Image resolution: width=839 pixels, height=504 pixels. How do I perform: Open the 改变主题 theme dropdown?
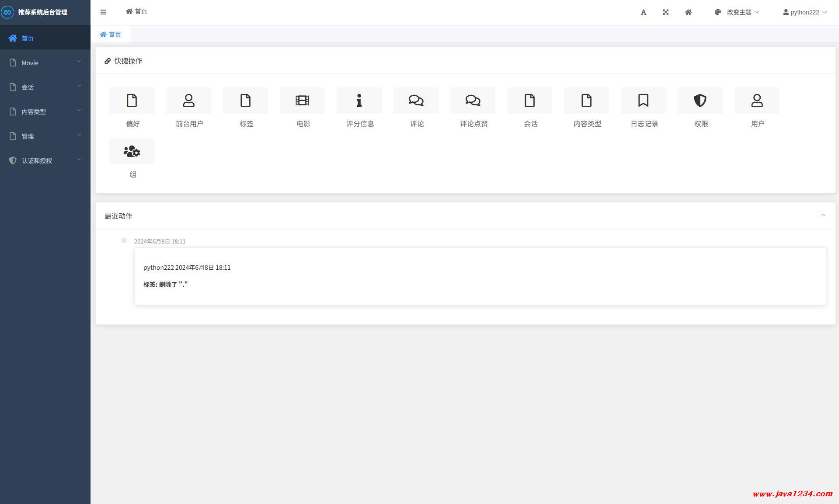[x=737, y=12]
